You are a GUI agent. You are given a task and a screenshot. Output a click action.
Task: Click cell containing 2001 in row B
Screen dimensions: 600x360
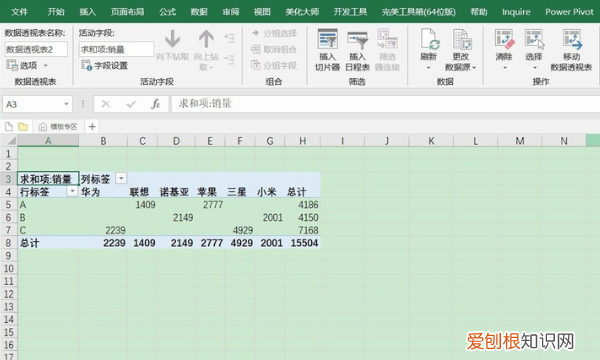pyautogui.click(x=270, y=218)
